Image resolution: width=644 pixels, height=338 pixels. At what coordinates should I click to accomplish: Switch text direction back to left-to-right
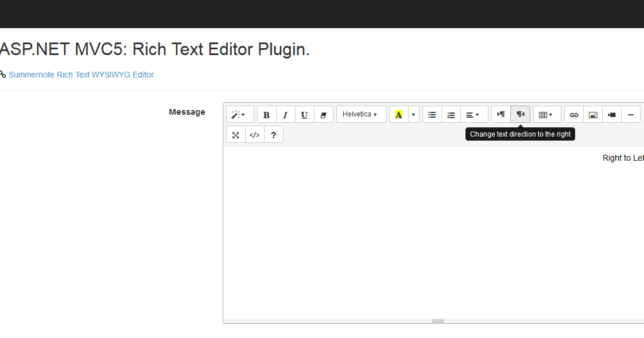(500, 114)
